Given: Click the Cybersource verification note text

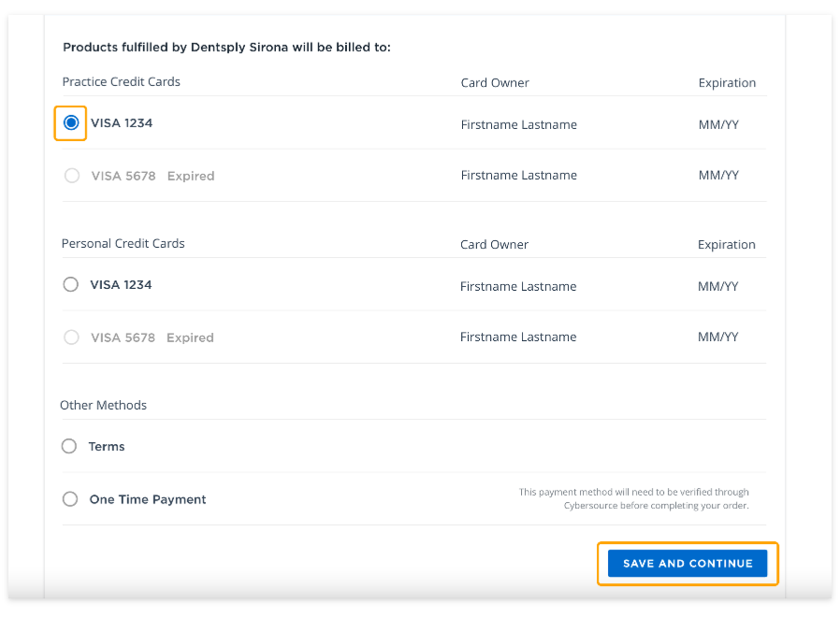Looking at the screenshot, I should coord(634,499).
